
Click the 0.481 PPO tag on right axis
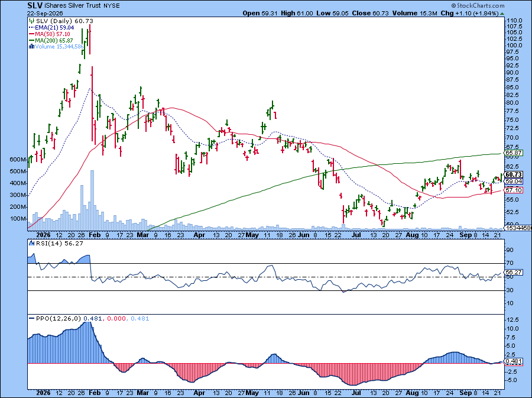point(514,362)
